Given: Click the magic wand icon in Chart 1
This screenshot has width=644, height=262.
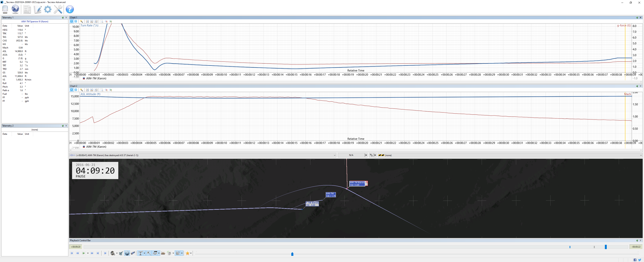Looking at the screenshot, I should [81, 22].
